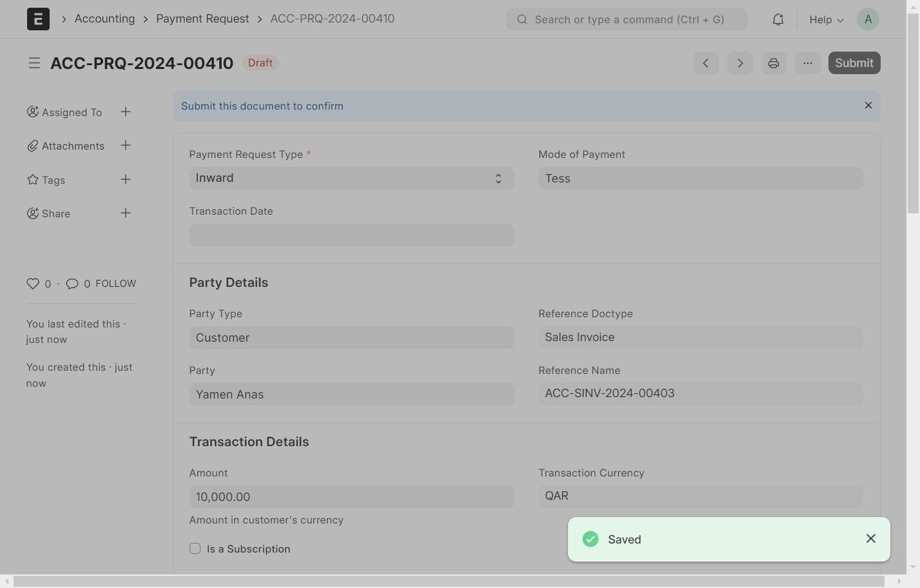Add an attachment with the plus icon
The height and width of the screenshot is (588, 920).
point(126,146)
